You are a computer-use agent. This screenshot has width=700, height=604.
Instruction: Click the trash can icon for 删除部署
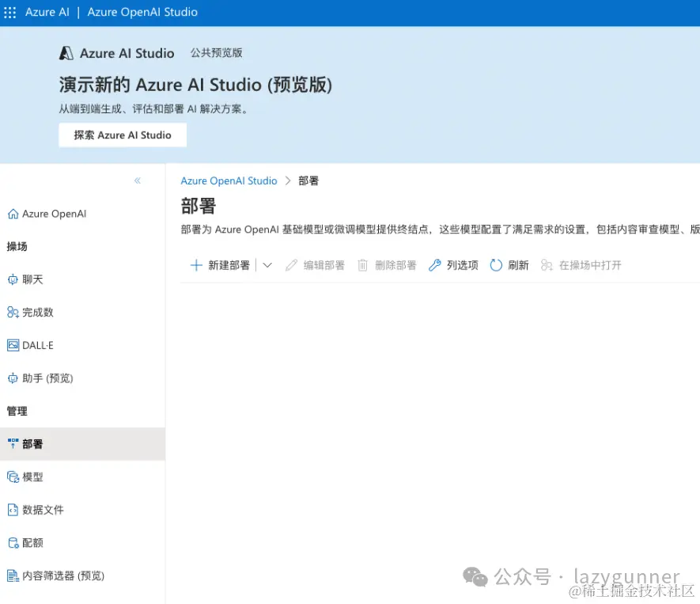362,265
